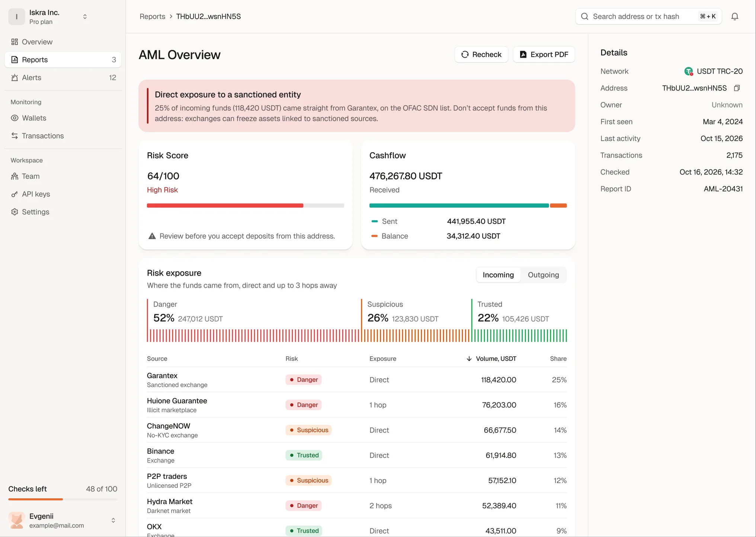Click the Settings gear icon in the sidebar
Viewport: 756px width, 537px height.
(15, 212)
